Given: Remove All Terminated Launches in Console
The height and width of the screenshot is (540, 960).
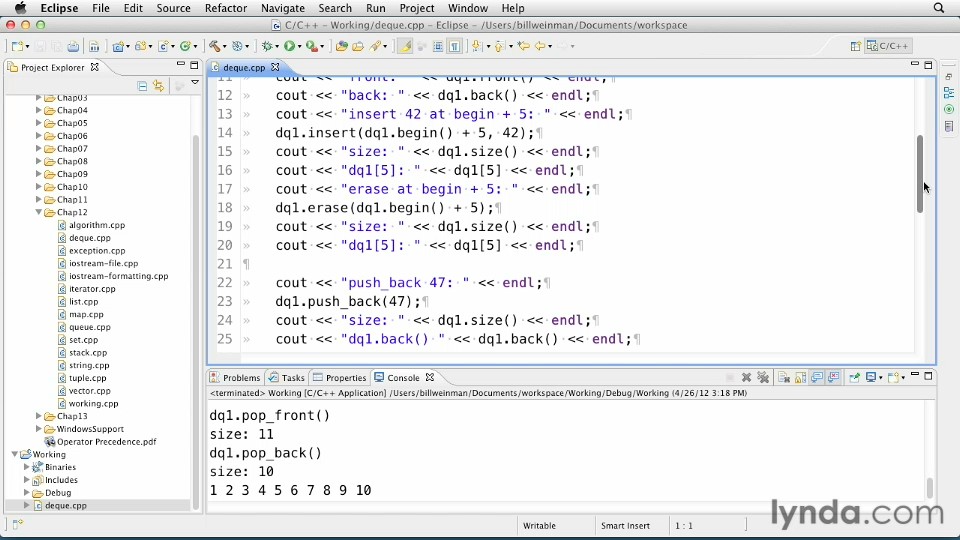Looking at the screenshot, I should coord(763,378).
